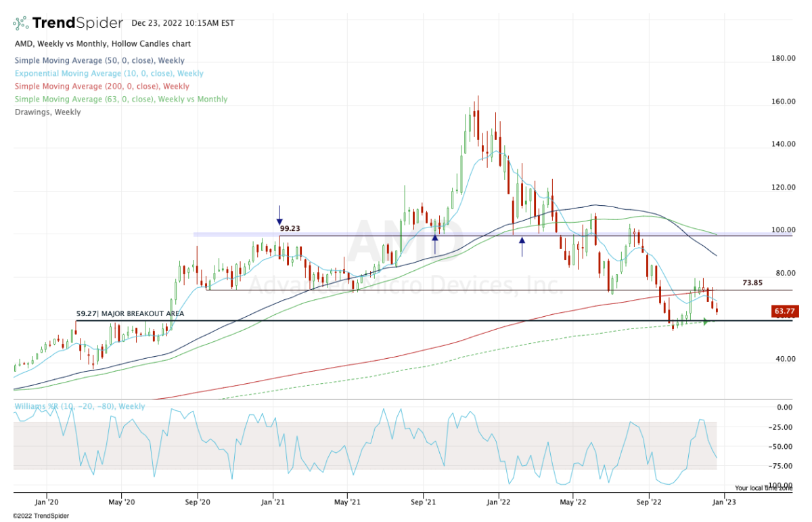The width and height of the screenshot is (812, 522).
Task: Toggle the Simple Moving Average (50) legend entry
Action: click(99, 60)
